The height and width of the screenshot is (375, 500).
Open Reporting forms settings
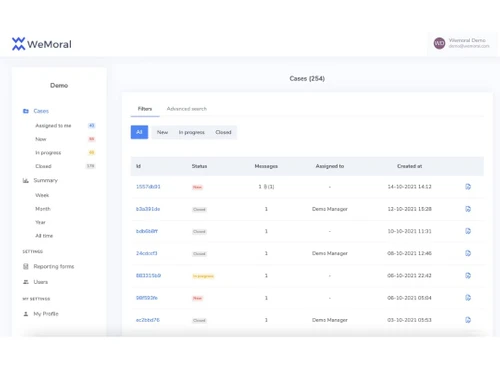[x=54, y=266]
